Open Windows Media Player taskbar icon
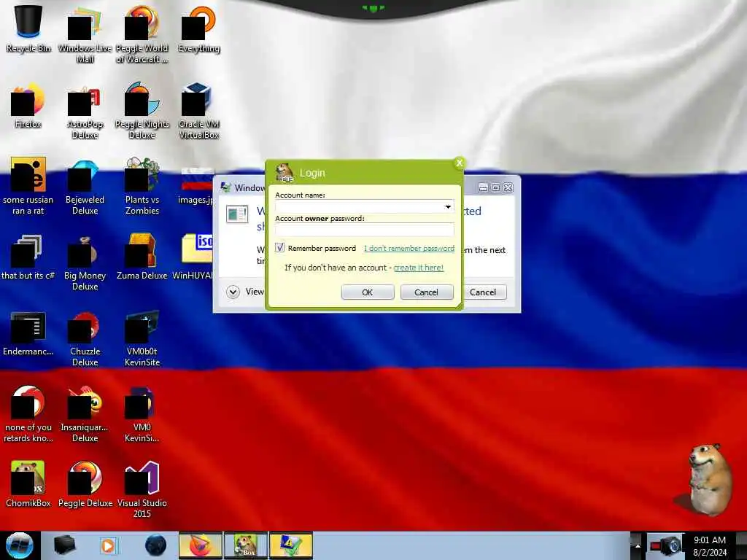Screen dimensions: 747x560 click(x=108, y=545)
